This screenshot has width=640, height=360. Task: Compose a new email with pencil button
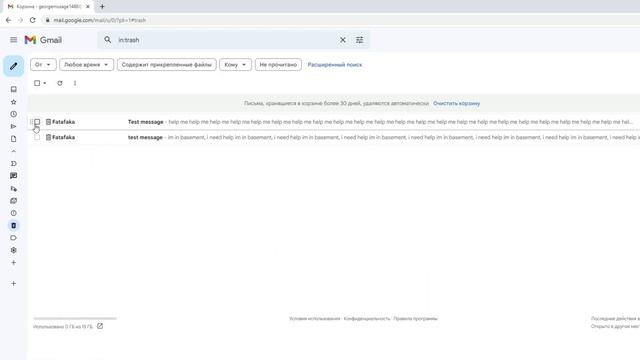(x=13, y=66)
